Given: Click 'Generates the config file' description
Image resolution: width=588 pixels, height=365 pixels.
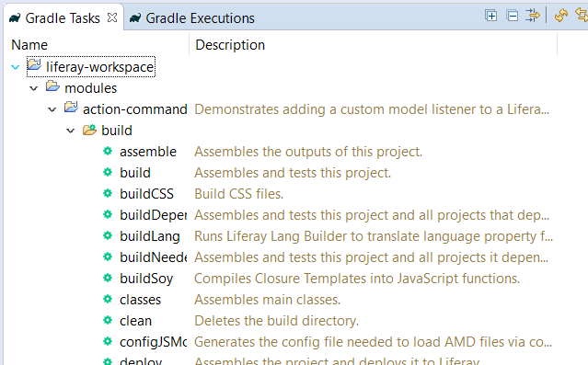Looking at the screenshot, I should (x=373, y=342).
